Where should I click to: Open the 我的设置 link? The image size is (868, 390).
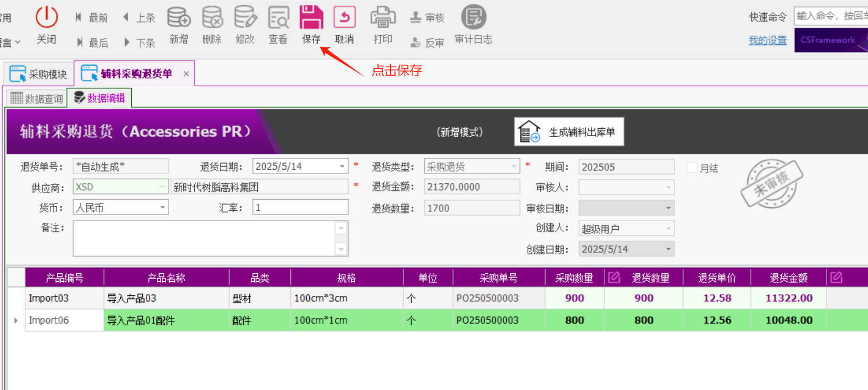point(767,40)
